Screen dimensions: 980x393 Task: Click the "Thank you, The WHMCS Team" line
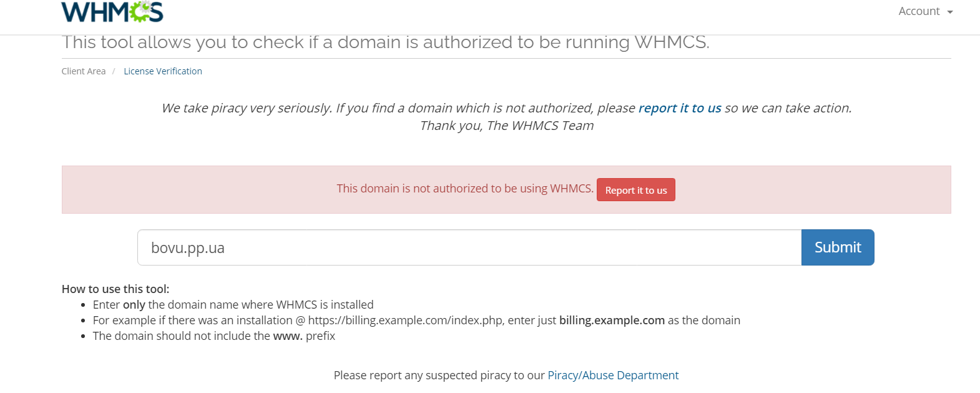point(506,126)
